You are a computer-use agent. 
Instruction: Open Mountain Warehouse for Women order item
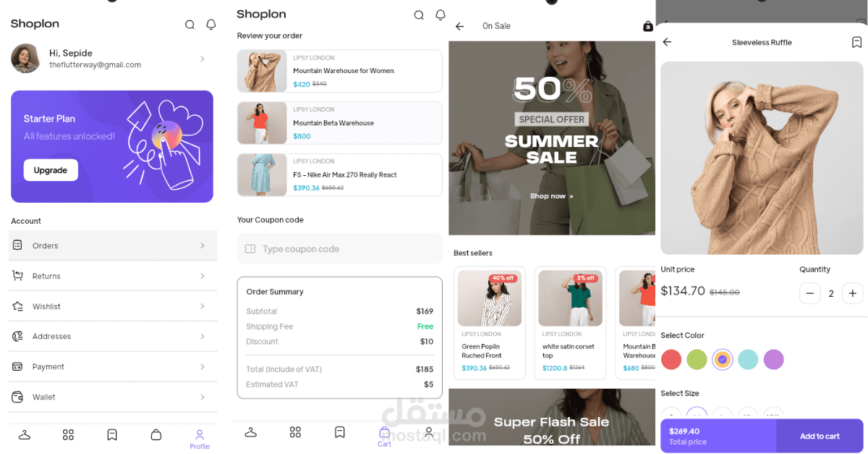[340, 71]
